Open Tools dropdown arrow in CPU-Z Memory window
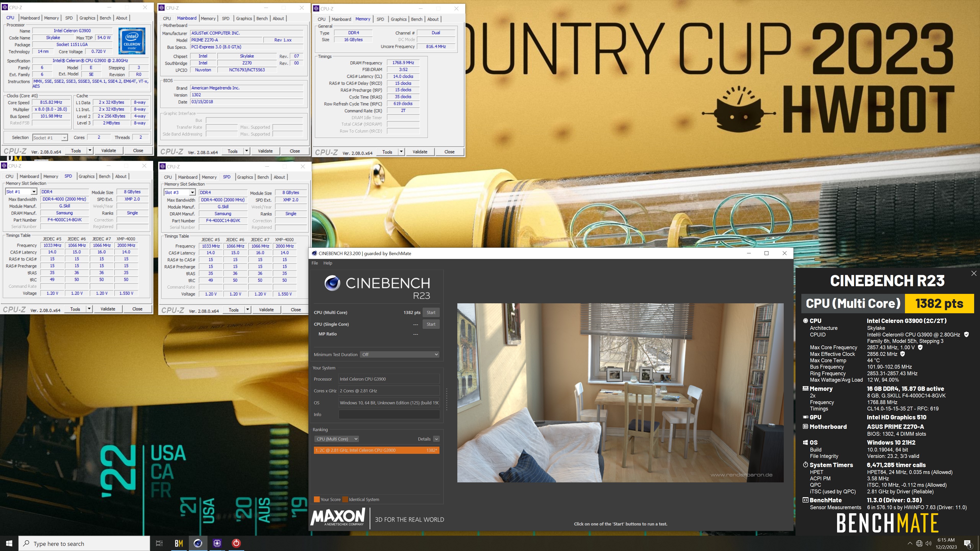 pos(401,152)
